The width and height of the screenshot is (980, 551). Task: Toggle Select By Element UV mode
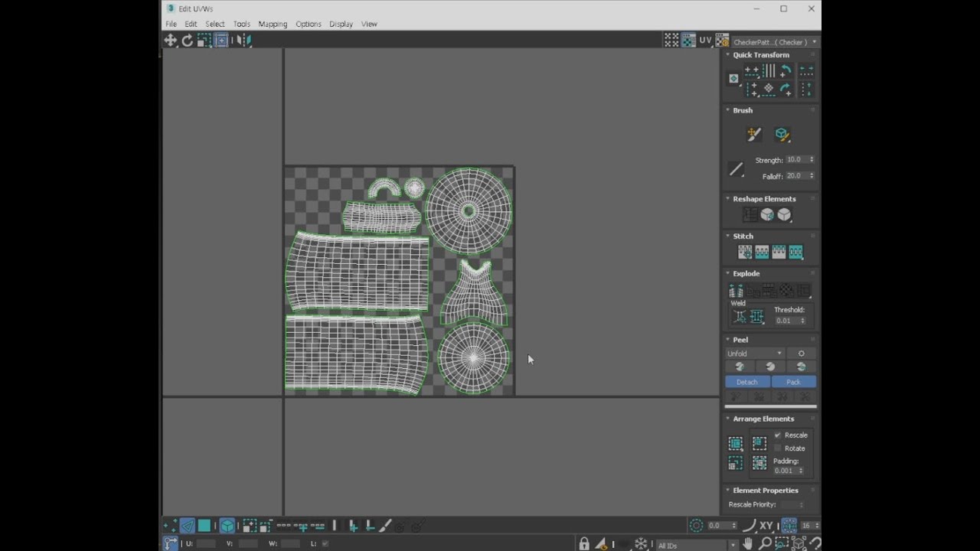pyautogui.click(x=227, y=526)
